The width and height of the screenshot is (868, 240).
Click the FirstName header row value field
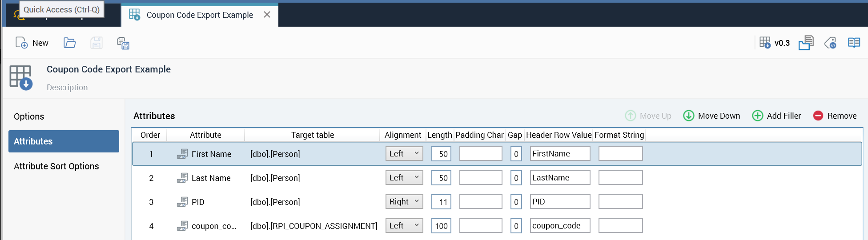(559, 154)
